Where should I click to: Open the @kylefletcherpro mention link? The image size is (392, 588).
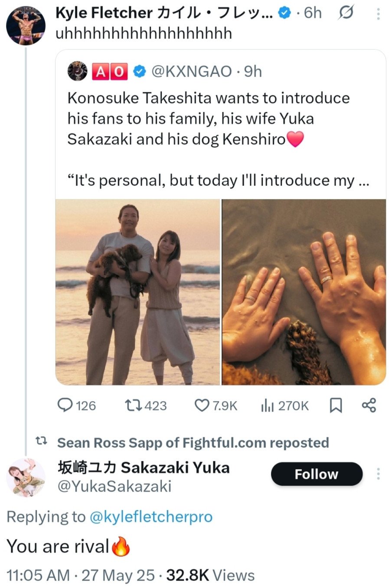(151, 516)
